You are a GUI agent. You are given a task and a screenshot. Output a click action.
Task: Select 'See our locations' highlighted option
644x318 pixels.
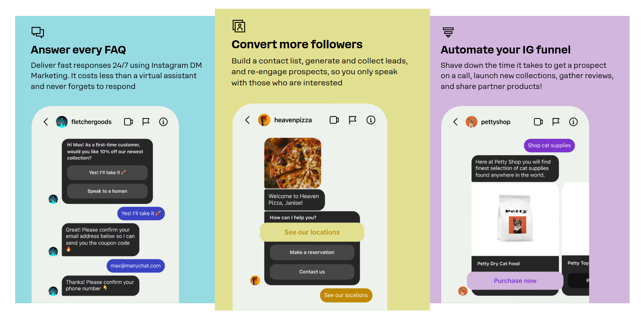tap(312, 232)
